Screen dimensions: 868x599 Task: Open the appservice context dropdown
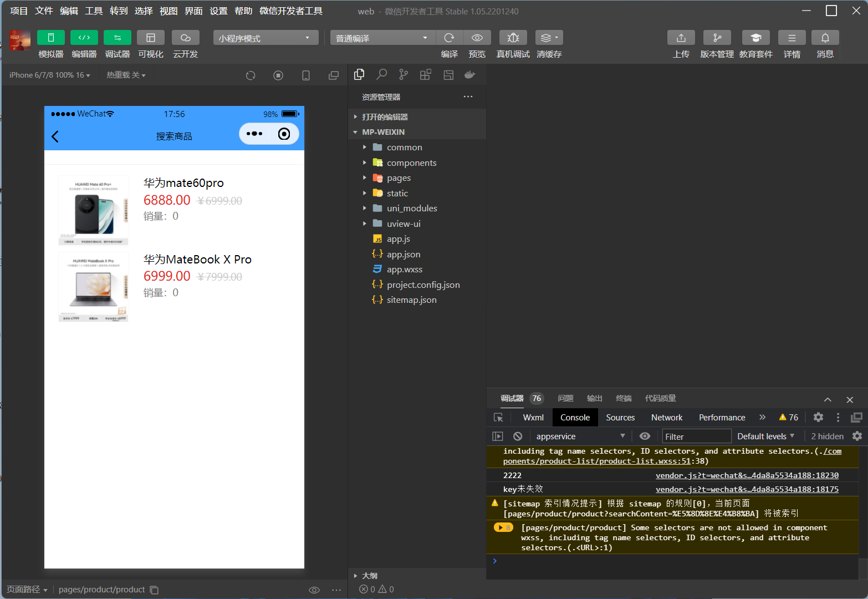coord(580,436)
